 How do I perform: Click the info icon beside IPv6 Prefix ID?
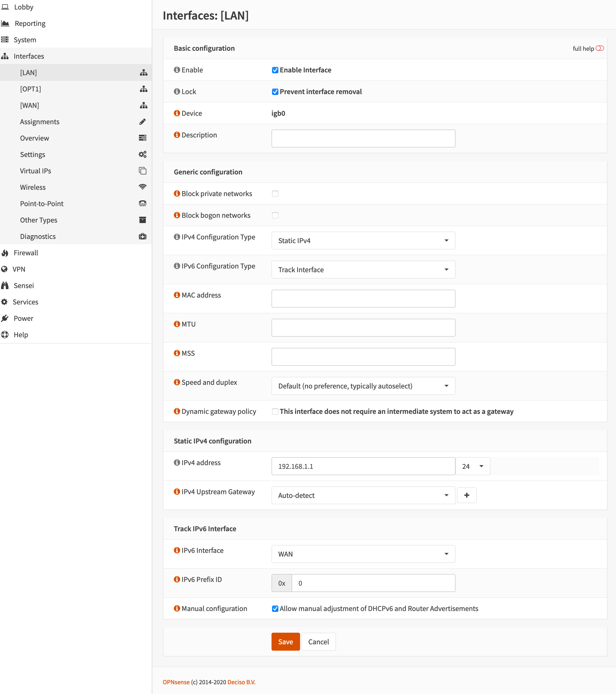[177, 579]
